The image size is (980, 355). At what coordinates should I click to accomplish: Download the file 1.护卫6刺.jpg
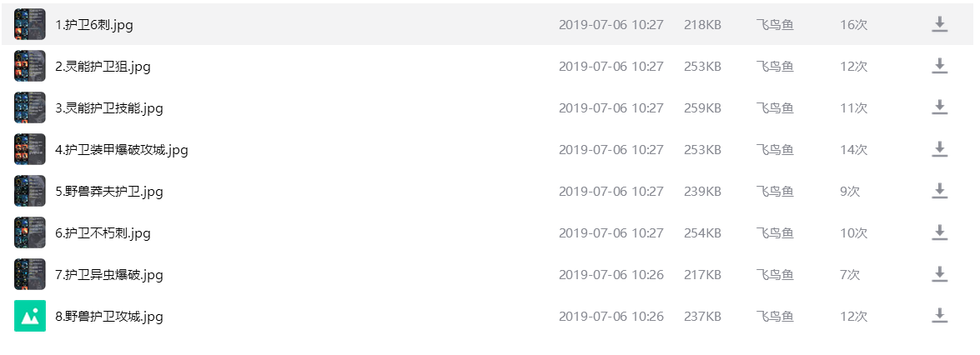939,24
